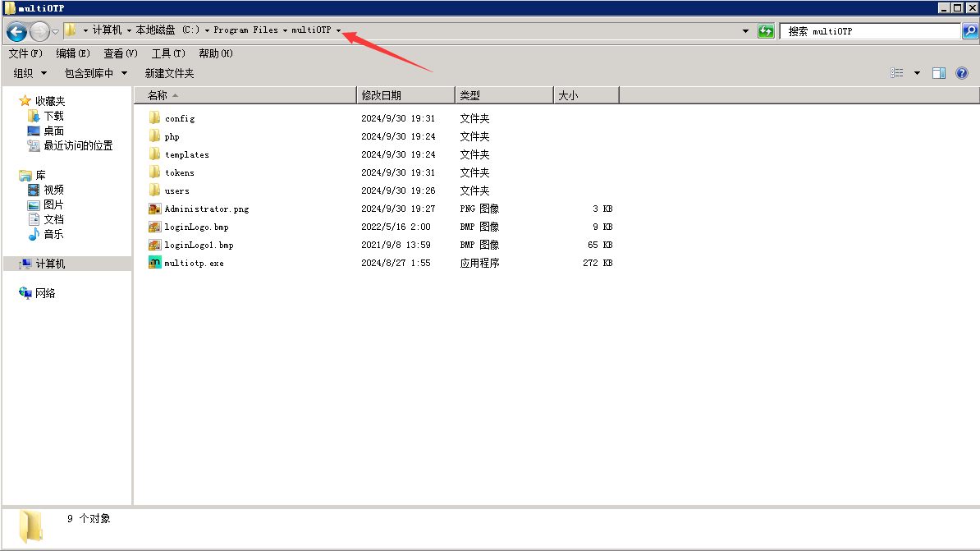Viewport: 980px width, 551px height.
Task: Sort by the 名称 column header
Action: point(245,95)
